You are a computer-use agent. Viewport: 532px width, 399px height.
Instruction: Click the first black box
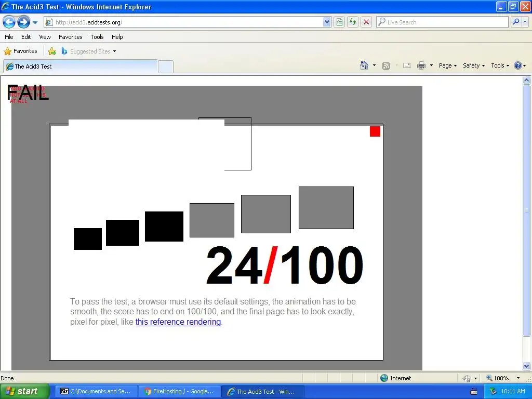point(87,239)
